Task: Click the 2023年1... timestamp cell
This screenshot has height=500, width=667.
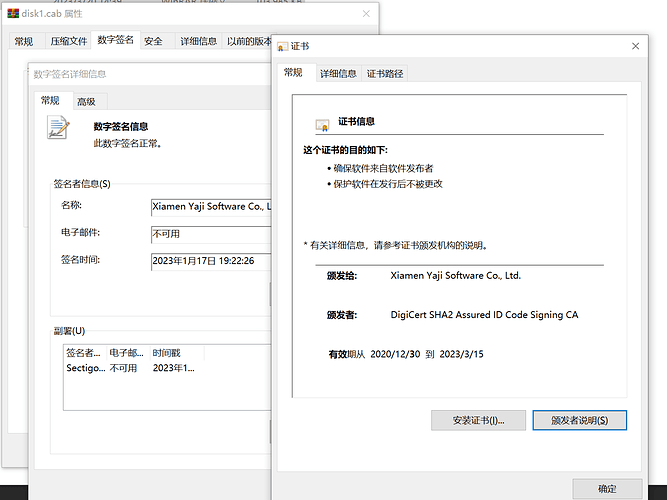Action: click(174, 368)
